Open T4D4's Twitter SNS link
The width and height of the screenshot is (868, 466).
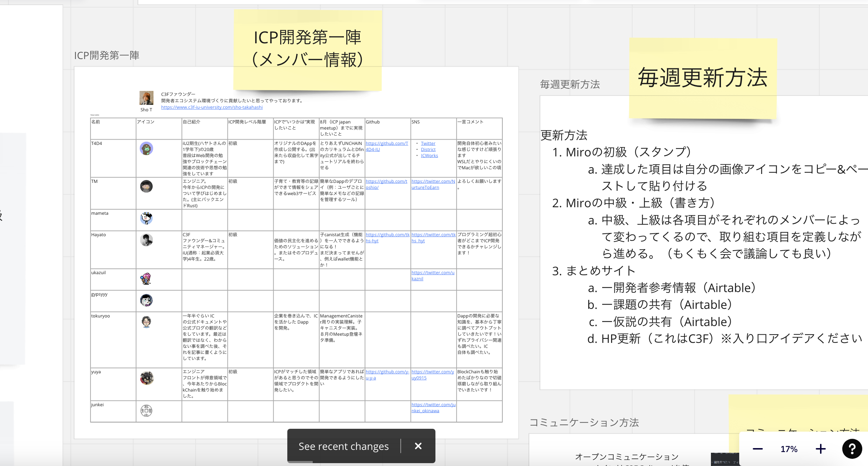[428, 143]
